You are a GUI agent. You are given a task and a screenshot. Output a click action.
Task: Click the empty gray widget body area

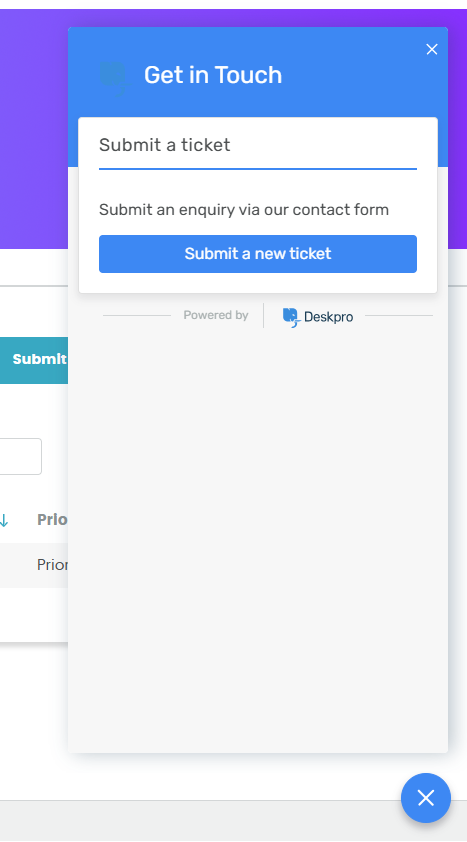(x=258, y=537)
